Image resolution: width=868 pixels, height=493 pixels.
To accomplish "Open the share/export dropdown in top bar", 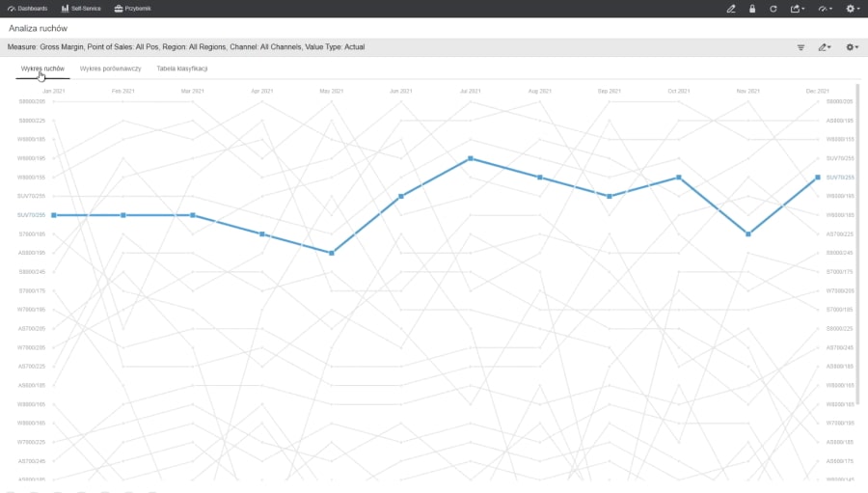I will (797, 9).
